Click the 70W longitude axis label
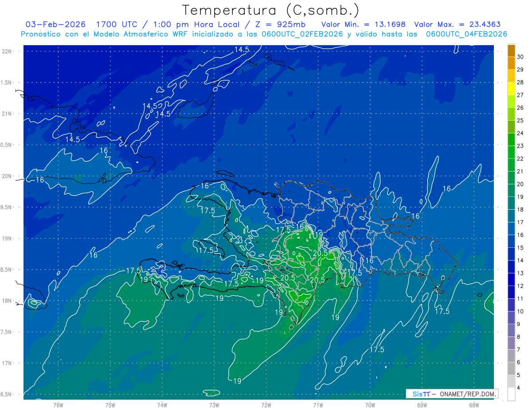 (x=370, y=405)
